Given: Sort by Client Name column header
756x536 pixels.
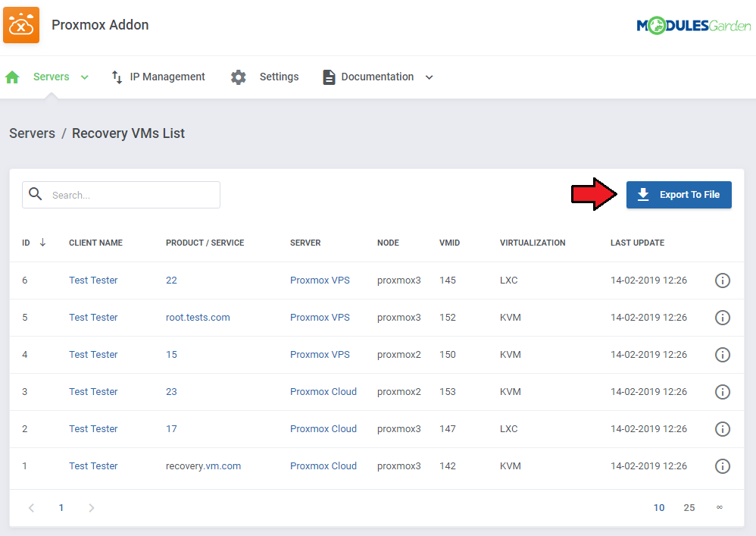Looking at the screenshot, I should pos(95,243).
